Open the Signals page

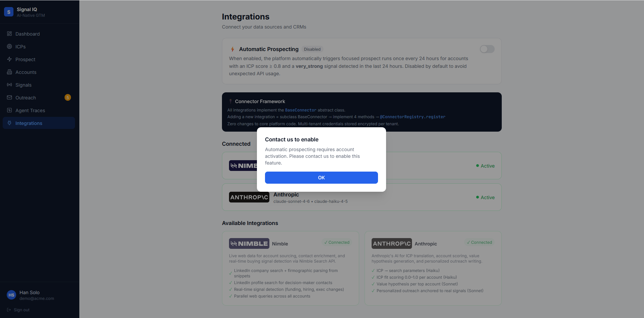click(x=39, y=85)
